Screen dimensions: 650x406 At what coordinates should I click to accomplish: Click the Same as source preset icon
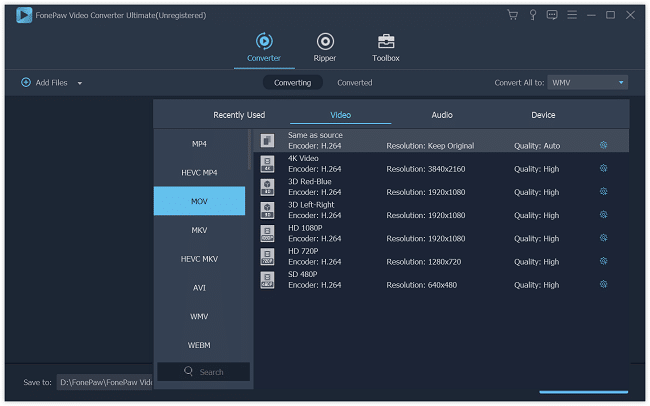[x=267, y=141]
